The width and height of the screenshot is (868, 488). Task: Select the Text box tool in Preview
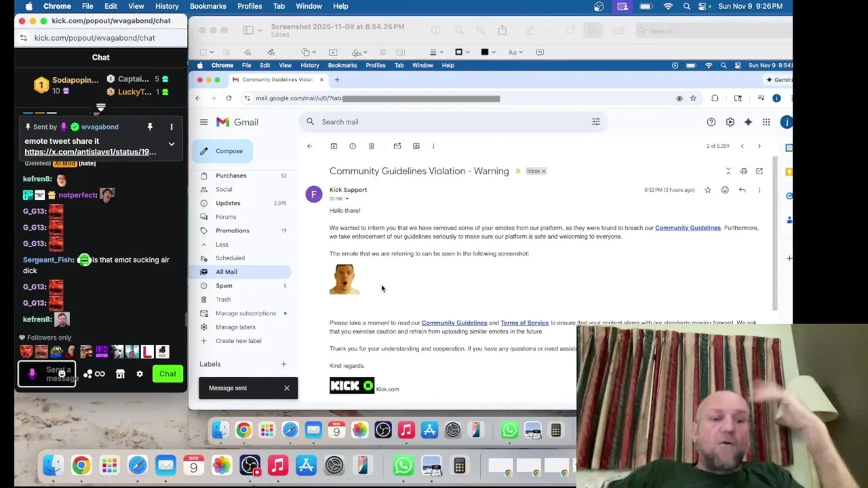click(333, 52)
